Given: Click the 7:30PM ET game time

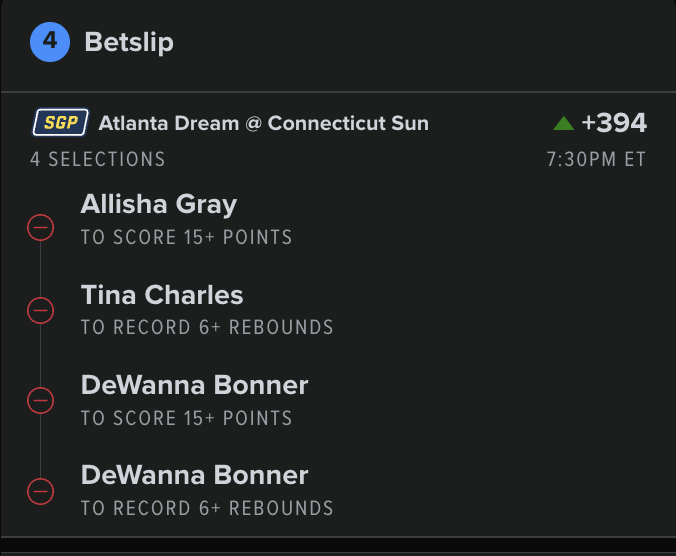Looking at the screenshot, I should (597, 159).
